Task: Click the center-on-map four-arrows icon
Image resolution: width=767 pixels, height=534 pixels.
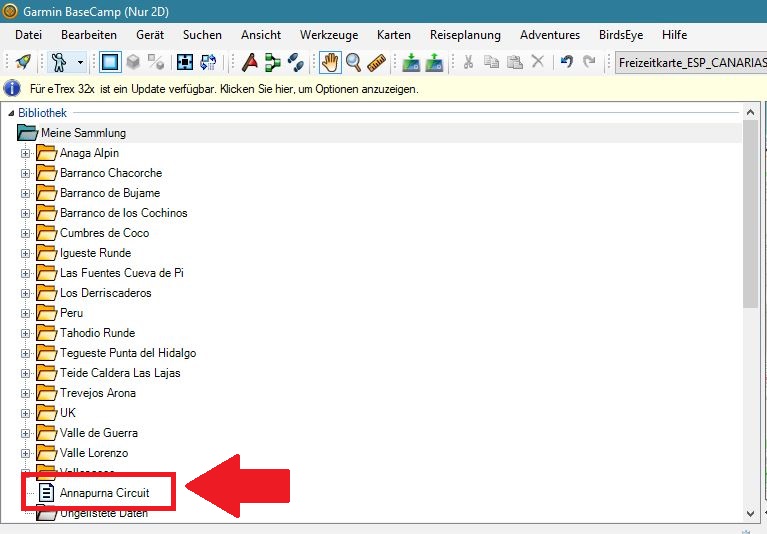Action: [184, 62]
